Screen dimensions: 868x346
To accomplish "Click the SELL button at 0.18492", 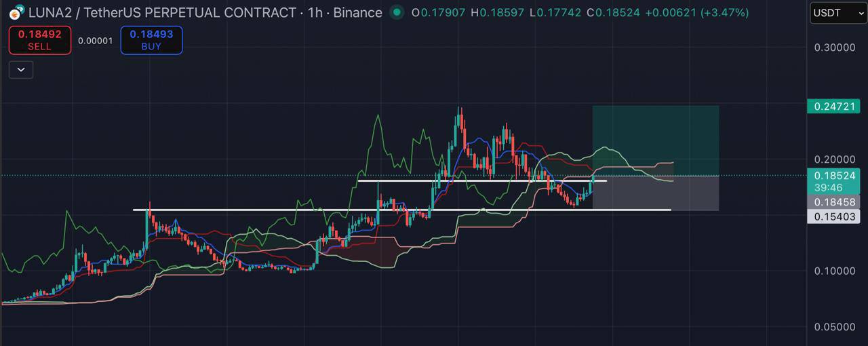I will click(x=39, y=40).
